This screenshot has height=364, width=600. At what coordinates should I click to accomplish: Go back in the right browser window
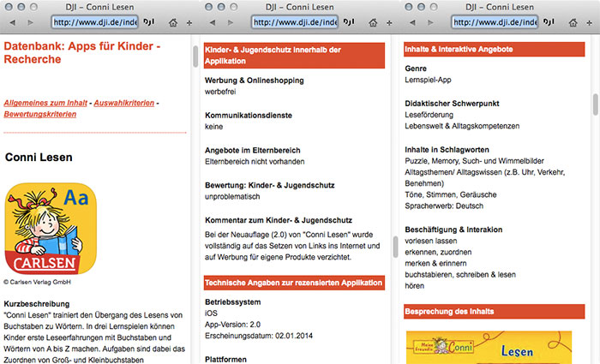pyautogui.click(x=412, y=22)
